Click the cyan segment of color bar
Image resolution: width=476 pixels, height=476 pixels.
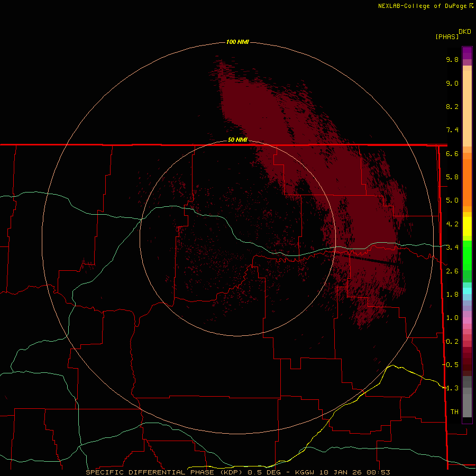[x=467, y=291]
